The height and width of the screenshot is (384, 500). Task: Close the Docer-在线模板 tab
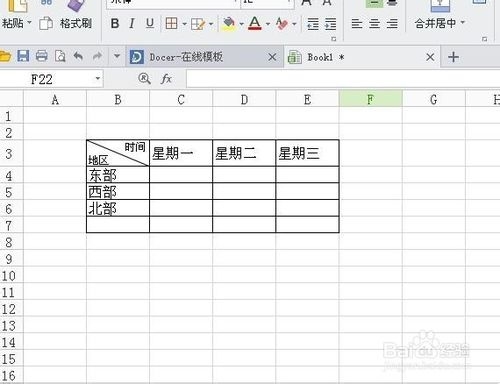pyautogui.click(x=272, y=57)
